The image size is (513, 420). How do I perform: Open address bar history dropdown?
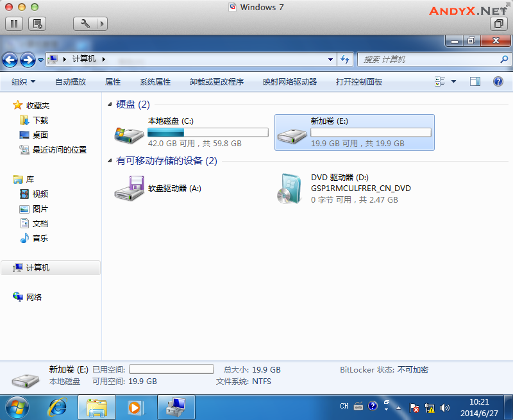tap(330, 60)
